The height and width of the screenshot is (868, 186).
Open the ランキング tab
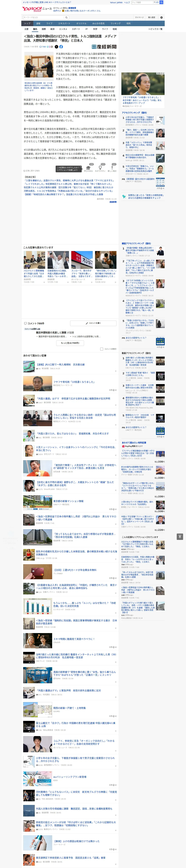click(x=115, y=24)
